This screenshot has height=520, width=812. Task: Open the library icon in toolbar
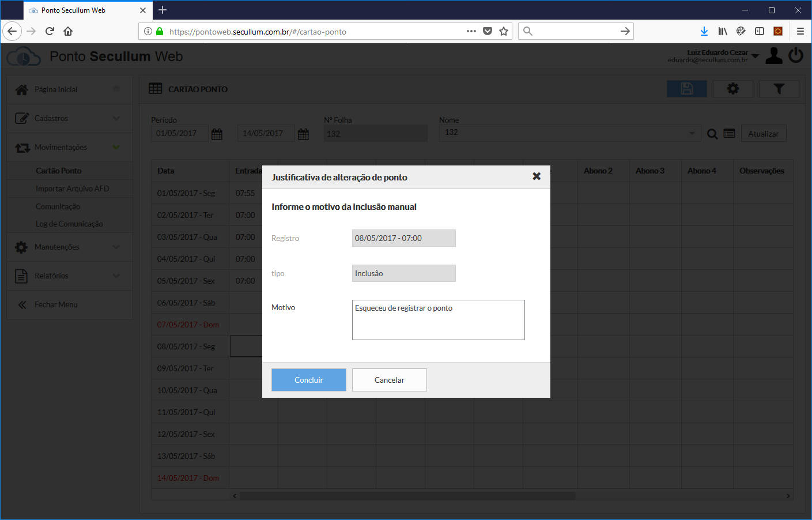click(723, 31)
